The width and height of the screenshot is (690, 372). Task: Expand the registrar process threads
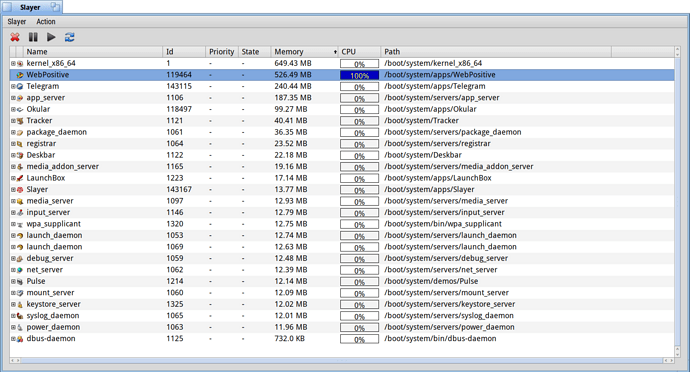click(13, 144)
